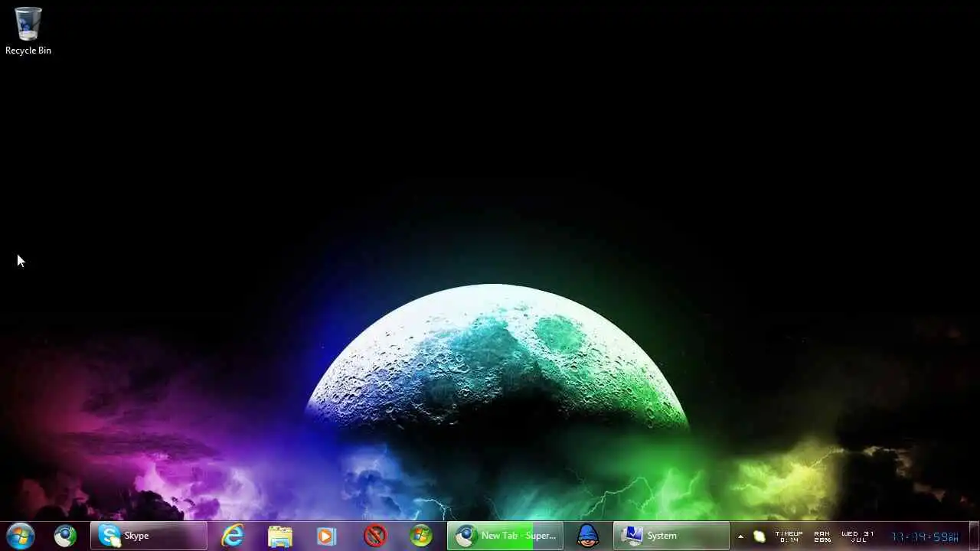Click the WED 31 JUL date display

point(857,536)
